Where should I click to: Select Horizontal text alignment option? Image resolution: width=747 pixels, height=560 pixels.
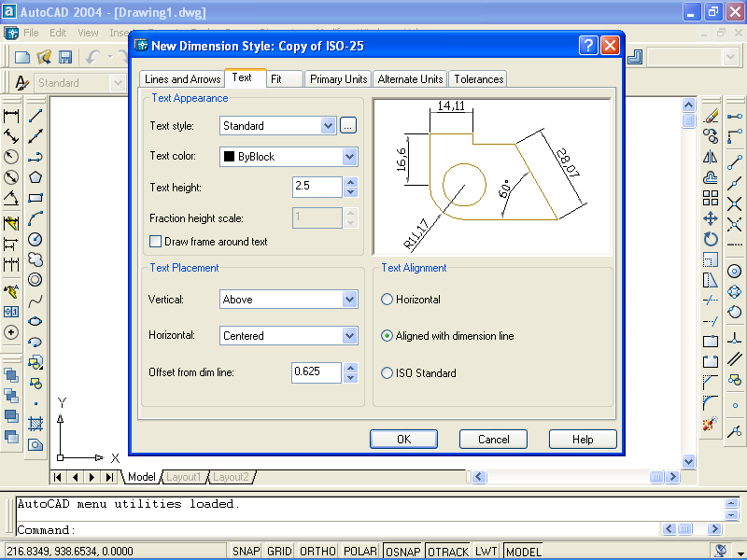click(387, 299)
